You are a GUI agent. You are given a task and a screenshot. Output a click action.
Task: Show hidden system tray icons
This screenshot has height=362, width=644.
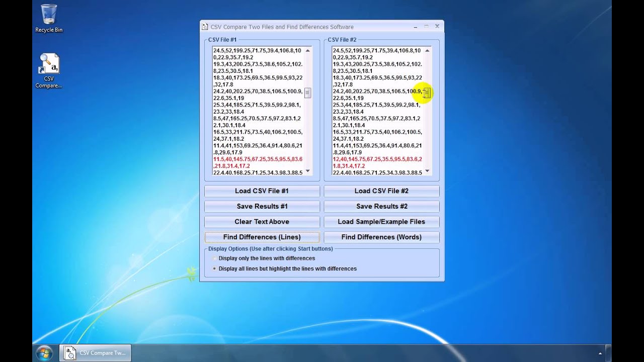coord(600,353)
